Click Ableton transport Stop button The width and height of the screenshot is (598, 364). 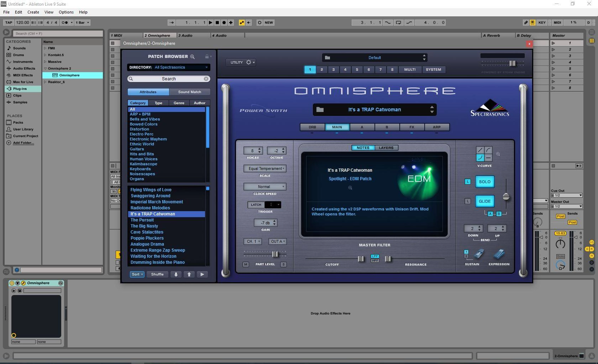tap(217, 22)
